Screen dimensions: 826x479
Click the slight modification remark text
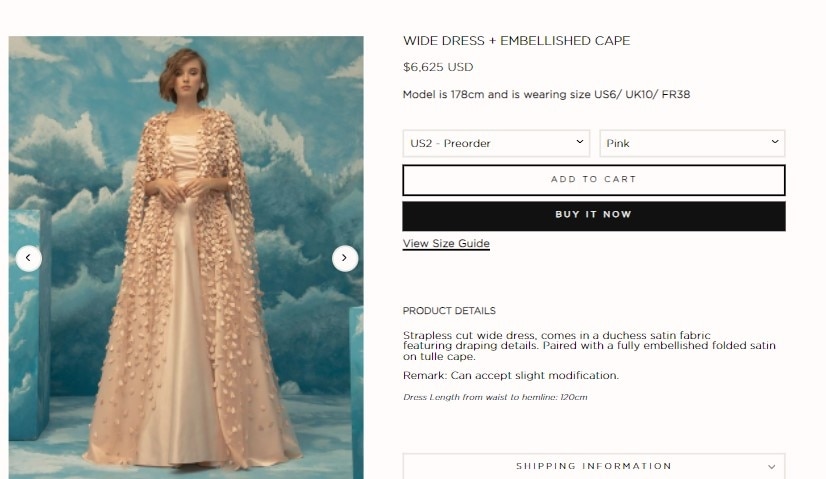coord(510,376)
